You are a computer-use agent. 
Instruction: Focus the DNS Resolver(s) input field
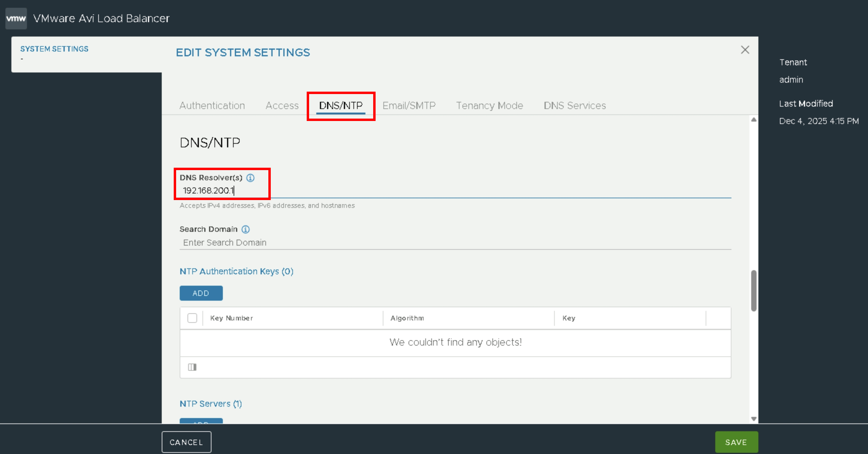point(455,191)
